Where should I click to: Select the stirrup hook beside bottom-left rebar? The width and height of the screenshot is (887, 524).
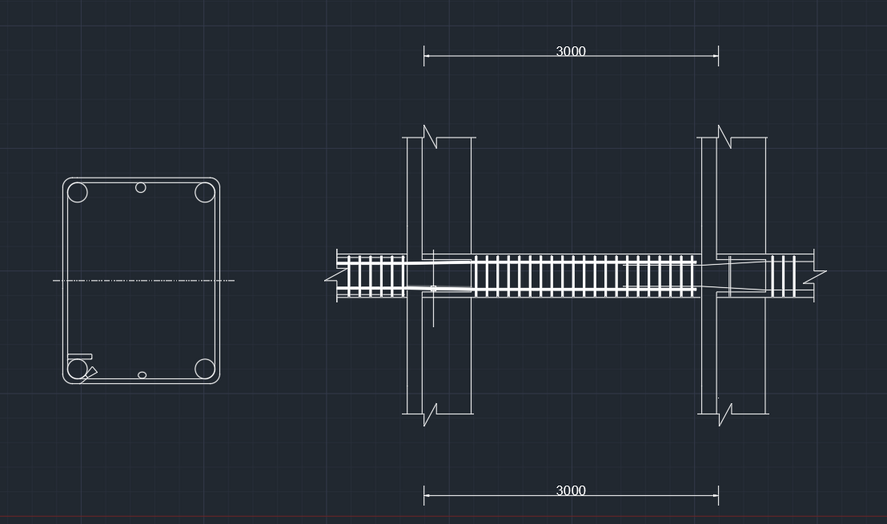click(88, 375)
